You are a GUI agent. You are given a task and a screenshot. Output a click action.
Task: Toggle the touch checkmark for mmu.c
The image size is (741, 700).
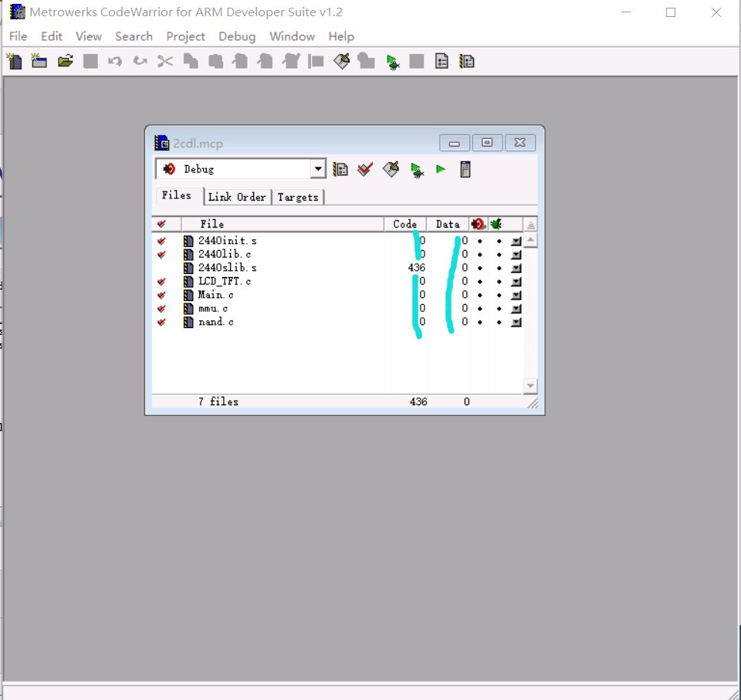[x=161, y=309]
